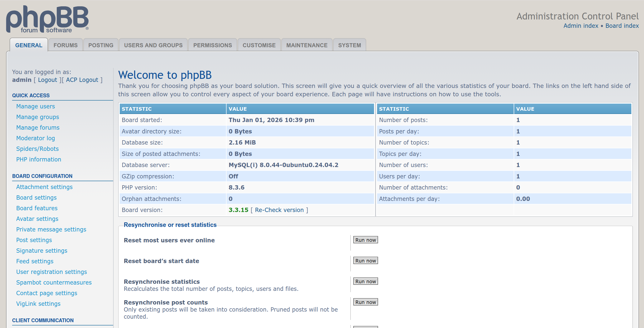Image resolution: width=644 pixels, height=328 pixels.
Task: Go to Moderator log
Action: point(36,138)
